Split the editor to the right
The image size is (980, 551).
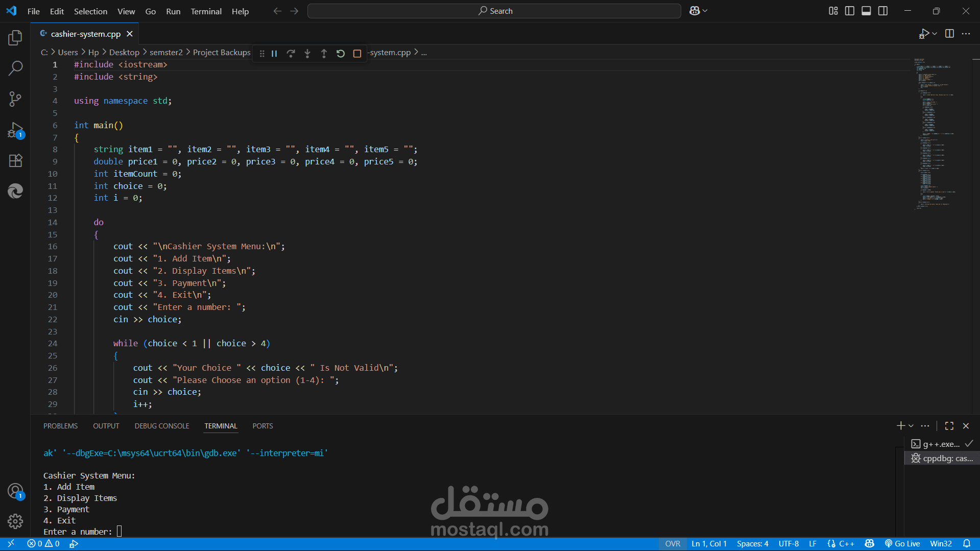(949, 34)
